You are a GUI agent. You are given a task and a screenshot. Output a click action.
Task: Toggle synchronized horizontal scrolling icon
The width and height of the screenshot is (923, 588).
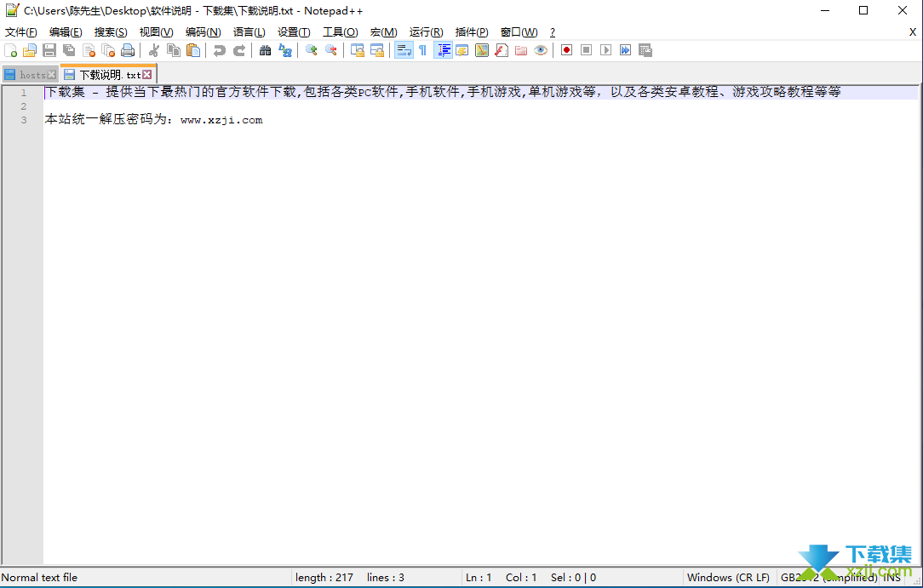(x=377, y=50)
